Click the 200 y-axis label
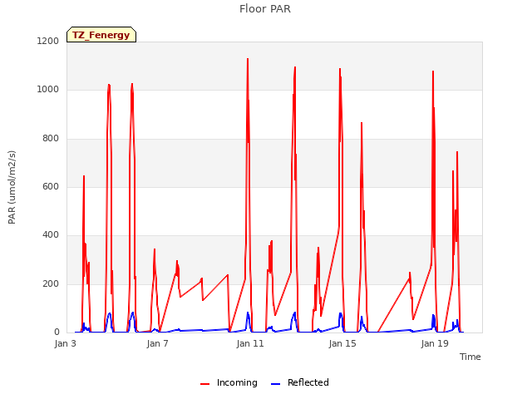 [x=51, y=284]
